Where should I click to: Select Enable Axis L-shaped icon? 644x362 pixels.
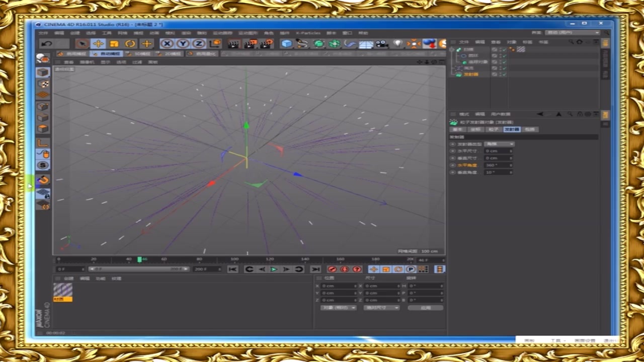[x=43, y=142]
